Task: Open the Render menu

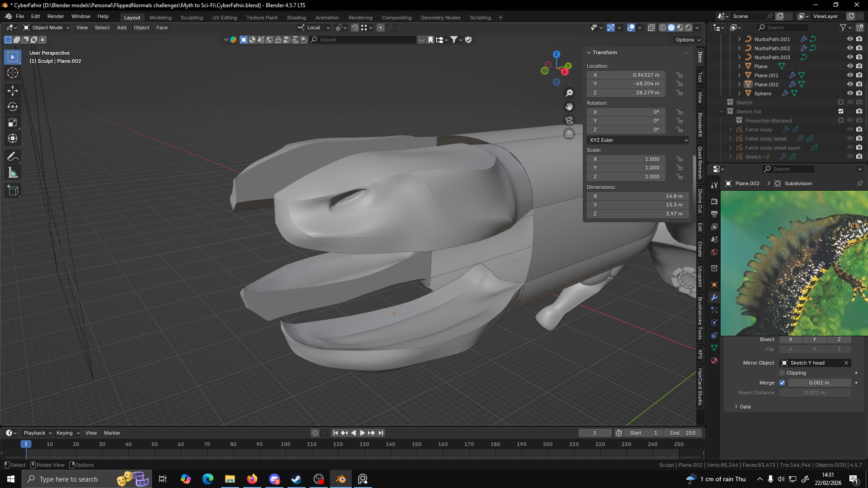Action: click(x=56, y=16)
